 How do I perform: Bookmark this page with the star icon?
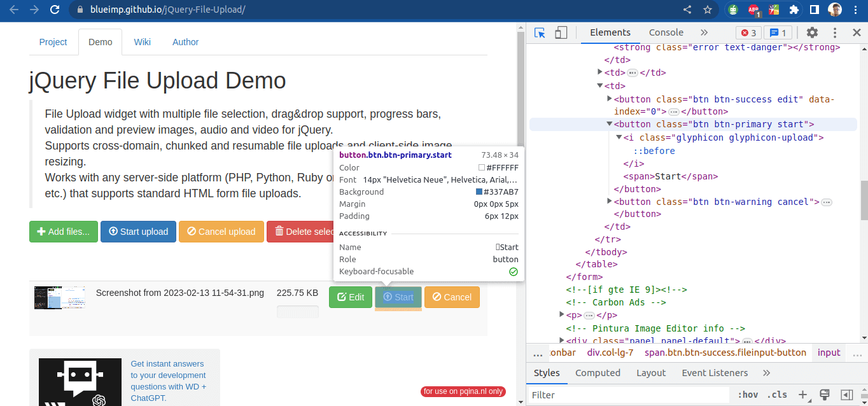tap(707, 10)
